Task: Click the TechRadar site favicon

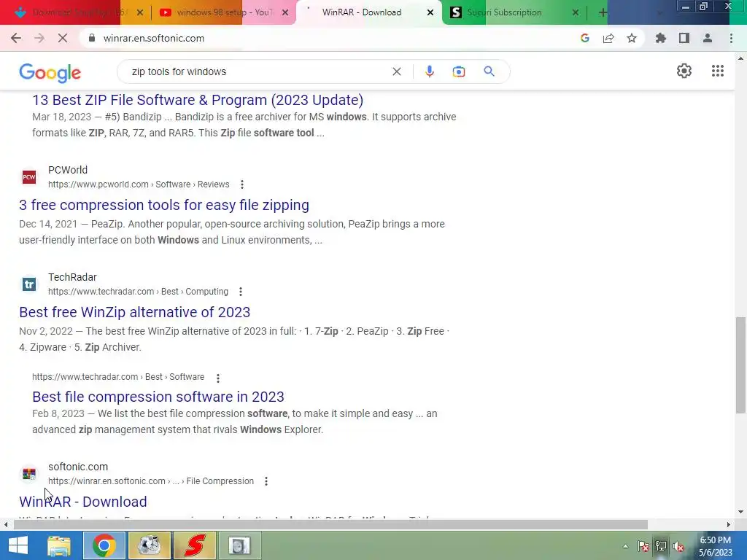Action: 29,284
